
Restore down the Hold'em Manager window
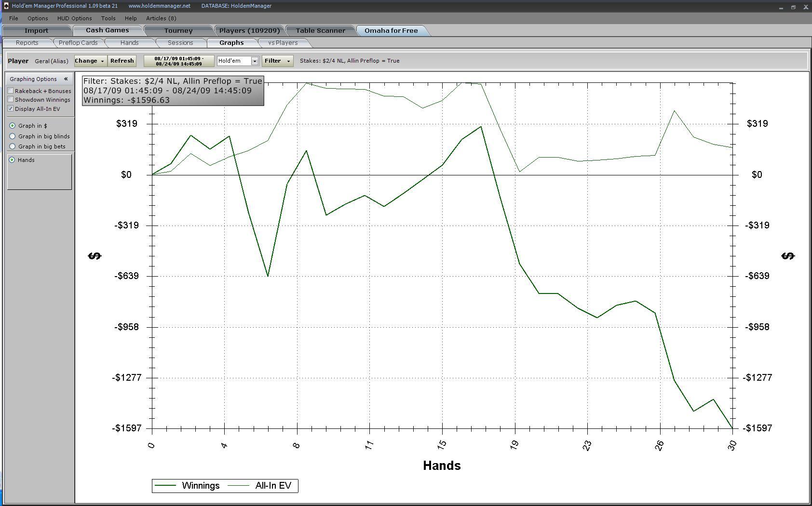(793, 7)
